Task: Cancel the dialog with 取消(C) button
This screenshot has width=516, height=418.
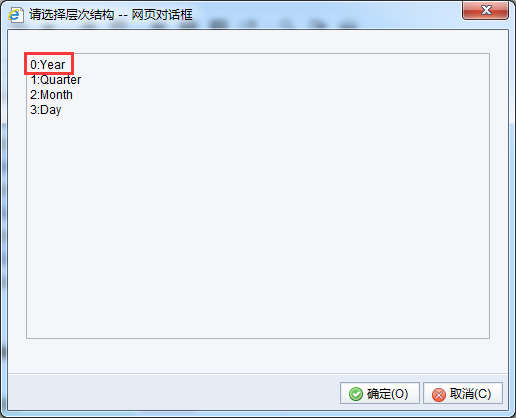Action: point(463,393)
